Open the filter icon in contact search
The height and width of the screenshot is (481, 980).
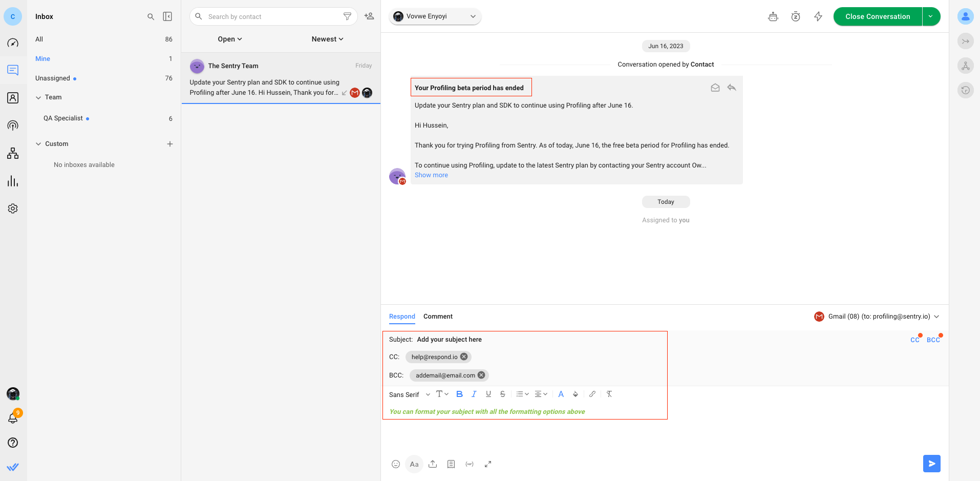(x=347, y=16)
